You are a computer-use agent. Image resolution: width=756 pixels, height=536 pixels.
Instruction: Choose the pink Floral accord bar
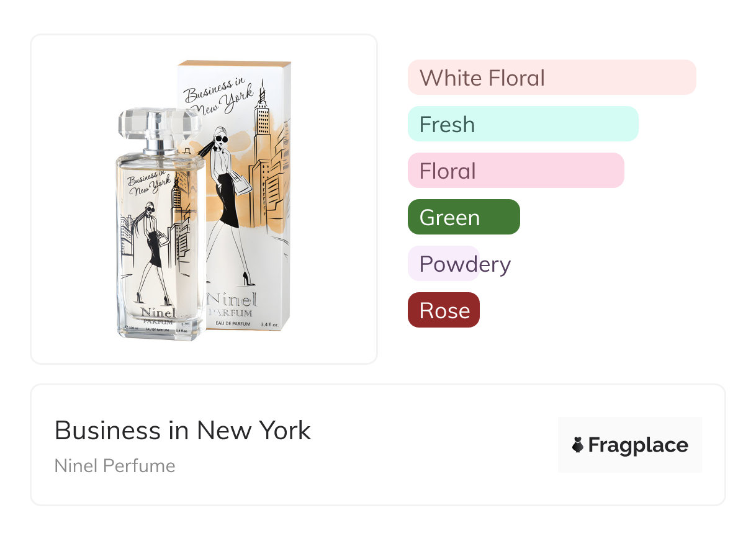tap(515, 171)
